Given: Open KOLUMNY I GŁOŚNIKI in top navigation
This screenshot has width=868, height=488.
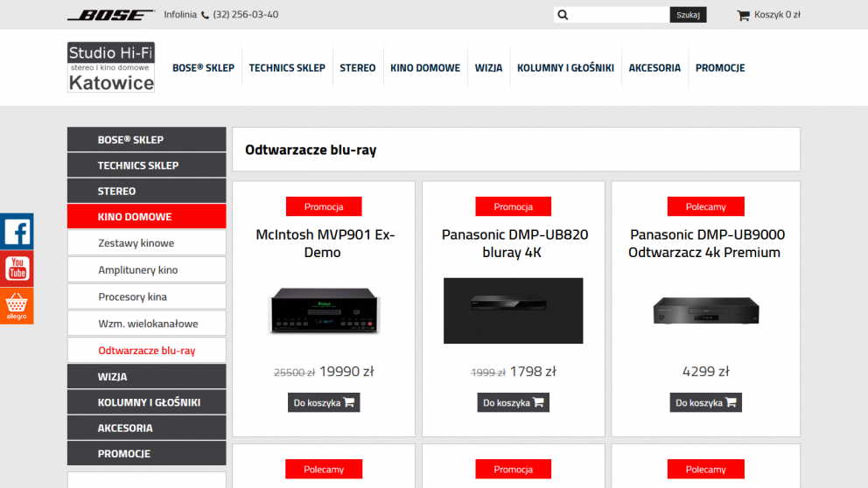Looking at the screenshot, I should [x=565, y=68].
